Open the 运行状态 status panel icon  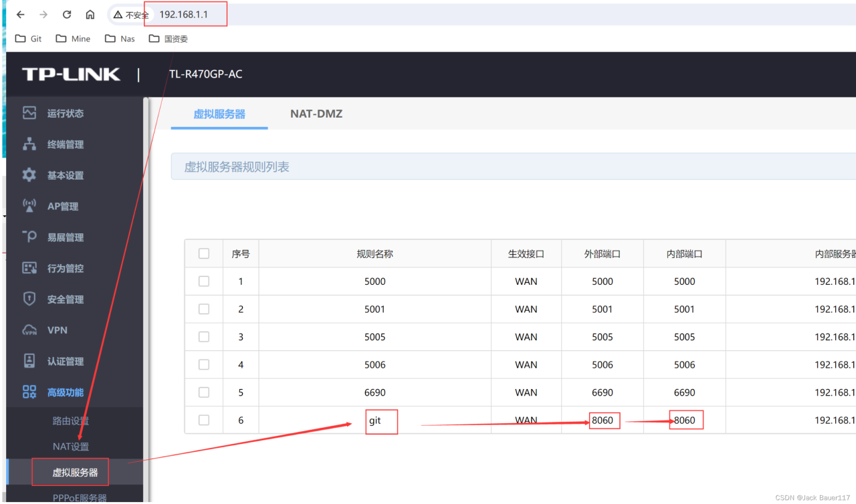[x=29, y=113]
